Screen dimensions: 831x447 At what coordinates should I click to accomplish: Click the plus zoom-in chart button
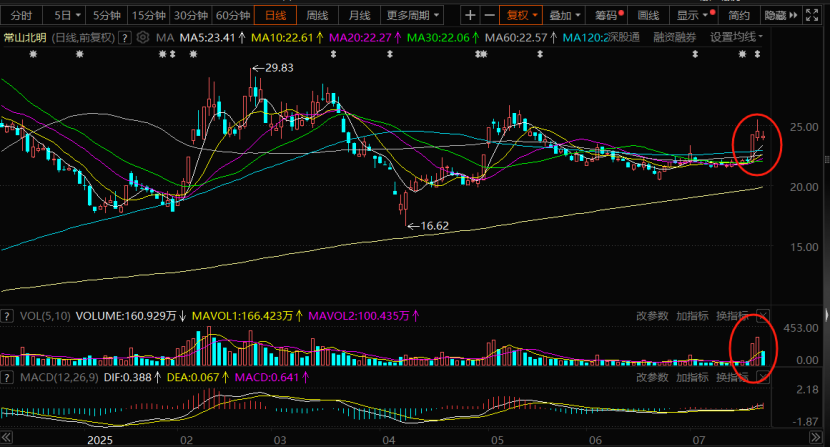tap(470, 15)
